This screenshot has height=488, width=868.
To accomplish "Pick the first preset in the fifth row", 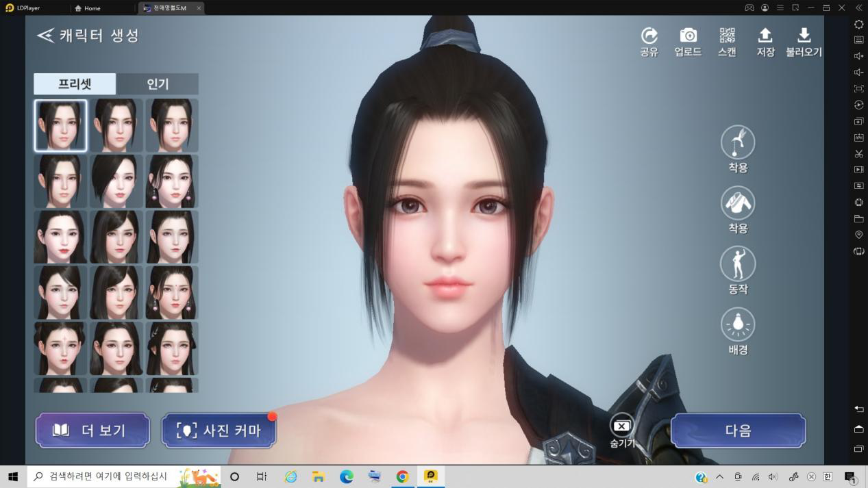I will tap(60, 348).
